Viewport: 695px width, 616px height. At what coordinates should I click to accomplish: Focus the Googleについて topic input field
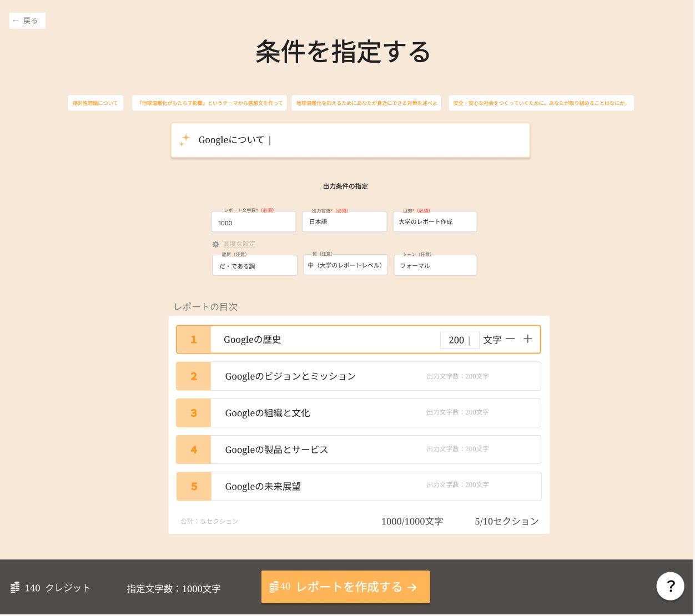point(350,140)
